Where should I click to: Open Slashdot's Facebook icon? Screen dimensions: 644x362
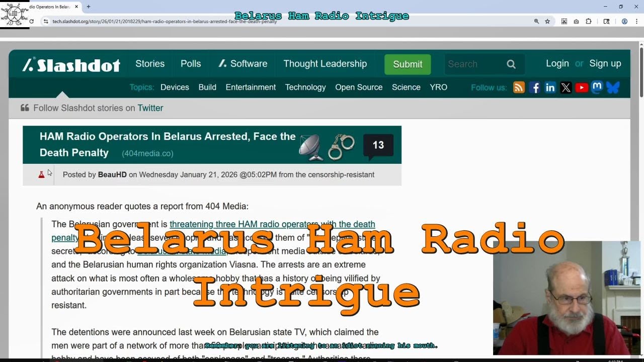point(534,87)
